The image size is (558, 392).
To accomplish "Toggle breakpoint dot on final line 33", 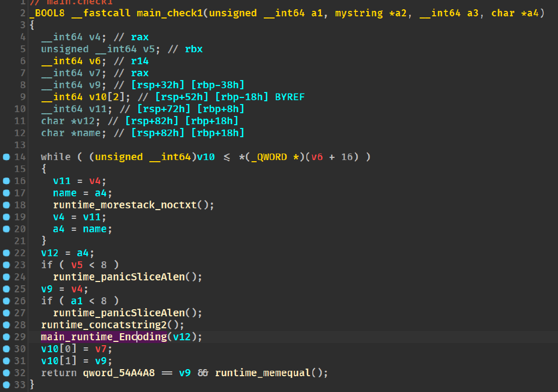I will (7, 385).
